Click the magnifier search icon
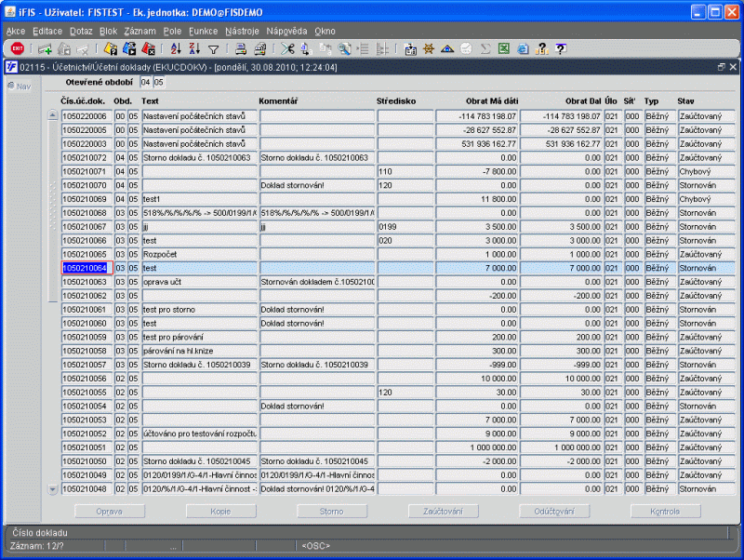The height and width of the screenshot is (560, 744). tap(344, 48)
